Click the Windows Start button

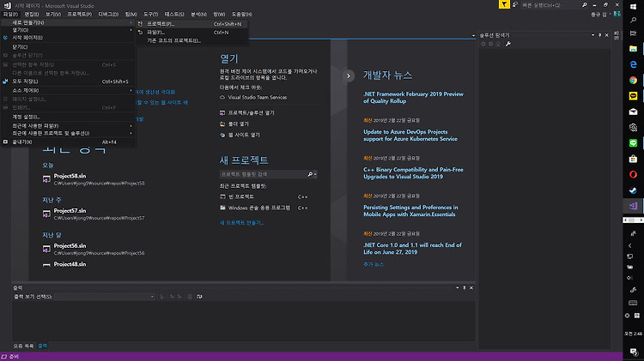(x=633, y=6)
